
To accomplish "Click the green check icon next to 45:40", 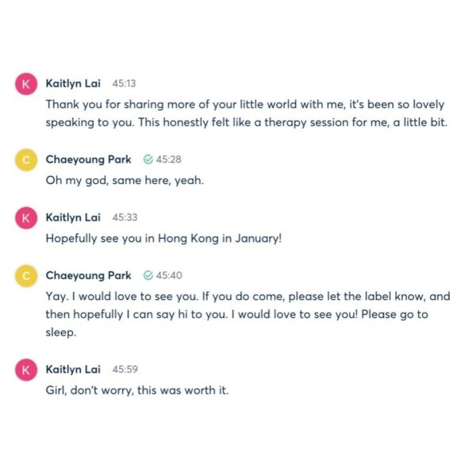I will click(x=148, y=275).
